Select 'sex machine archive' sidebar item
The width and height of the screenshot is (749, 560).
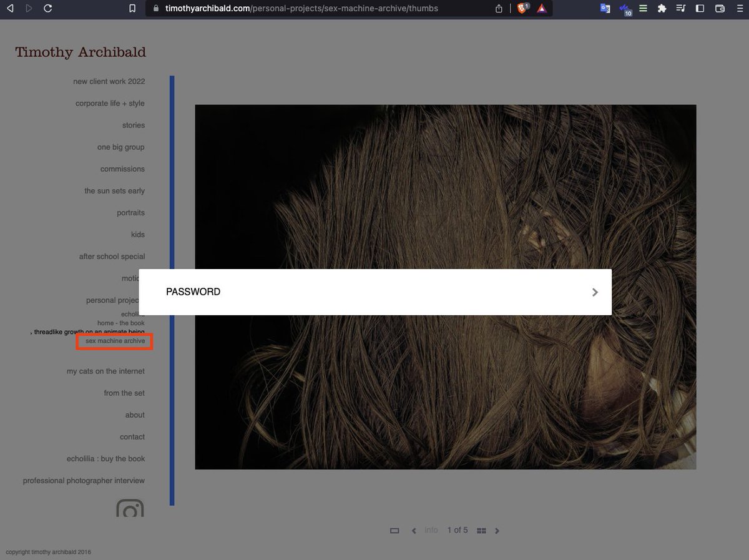(x=115, y=341)
